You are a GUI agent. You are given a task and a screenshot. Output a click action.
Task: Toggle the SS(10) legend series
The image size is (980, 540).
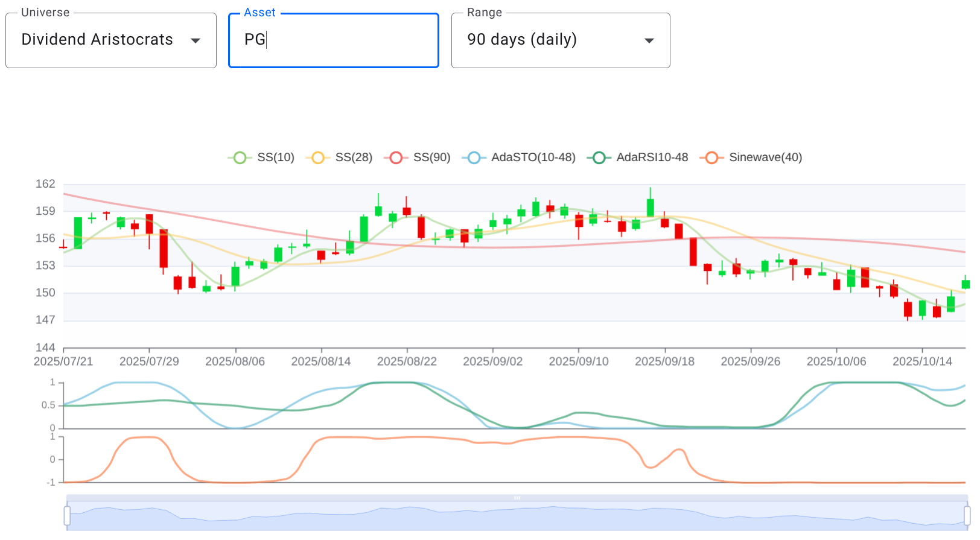point(261,157)
